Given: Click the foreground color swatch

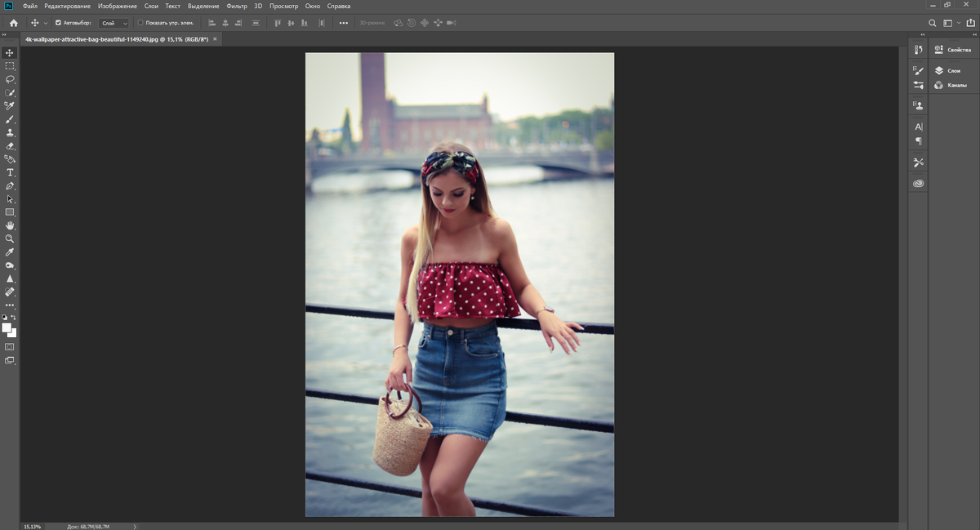Looking at the screenshot, I should click(x=7, y=327).
